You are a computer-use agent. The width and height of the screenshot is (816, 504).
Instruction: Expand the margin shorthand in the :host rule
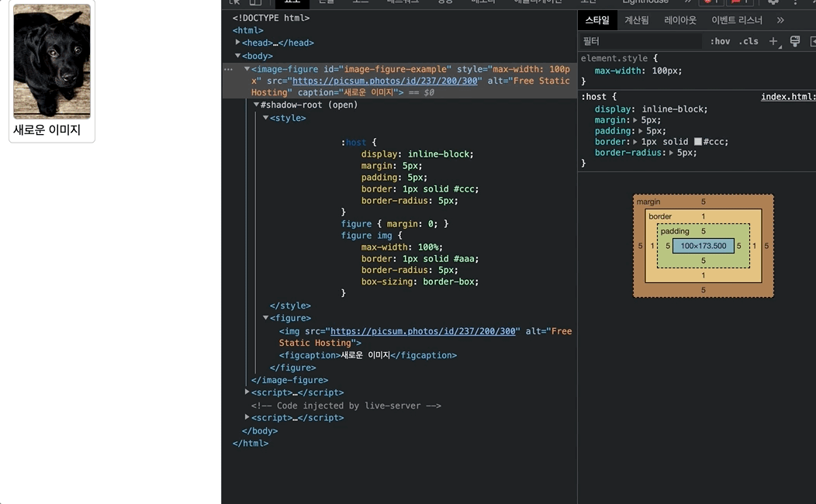(x=635, y=120)
